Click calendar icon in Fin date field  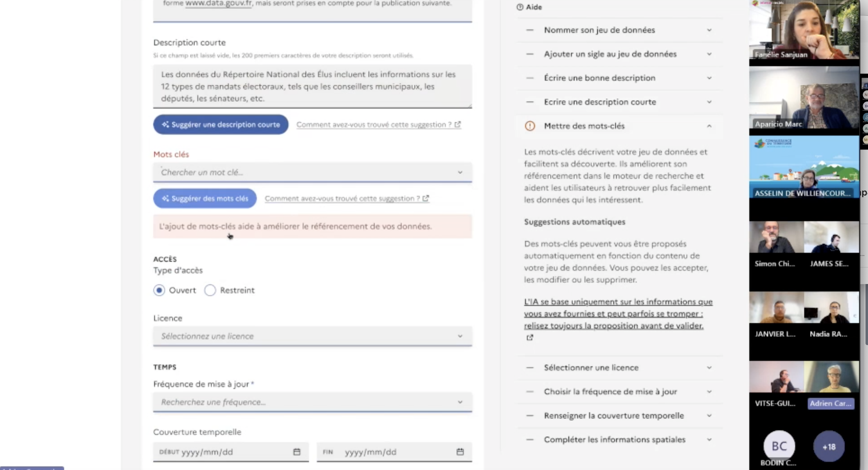click(460, 452)
